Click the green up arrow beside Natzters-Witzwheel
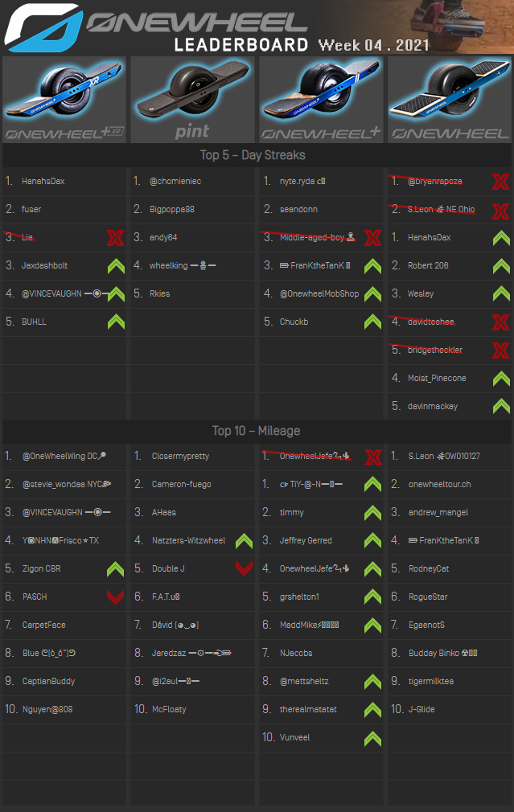Screen dimensions: 514x812 [x=244, y=541]
